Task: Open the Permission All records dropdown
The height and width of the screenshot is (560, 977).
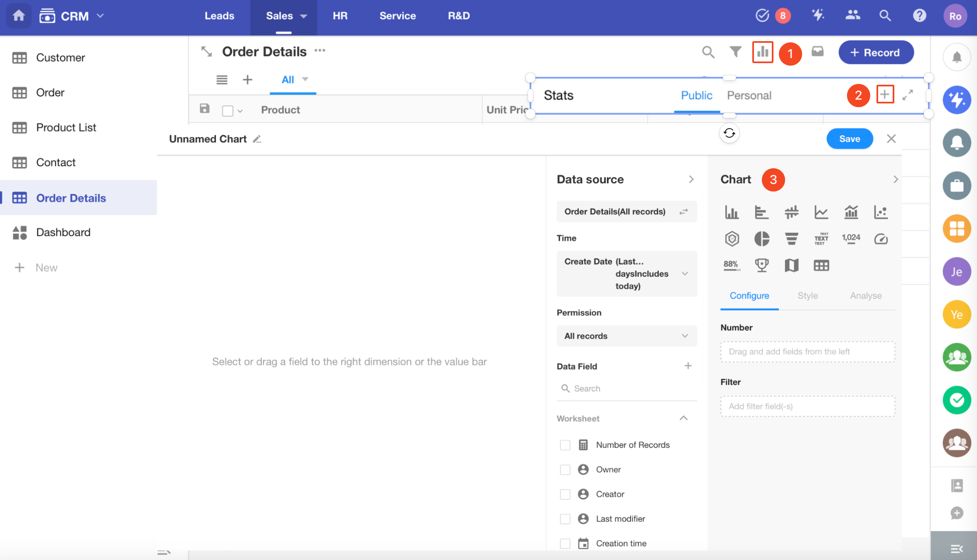Action: coord(626,336)
